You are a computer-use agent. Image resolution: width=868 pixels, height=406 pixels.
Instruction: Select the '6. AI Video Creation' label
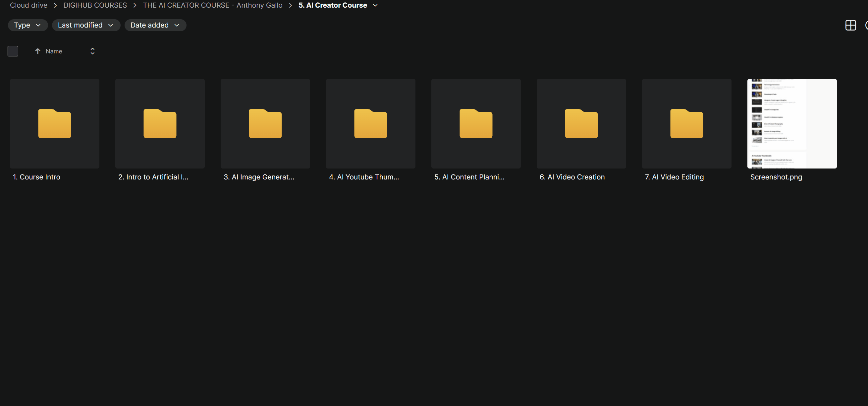pyautogui.click(x=572, y=177)
